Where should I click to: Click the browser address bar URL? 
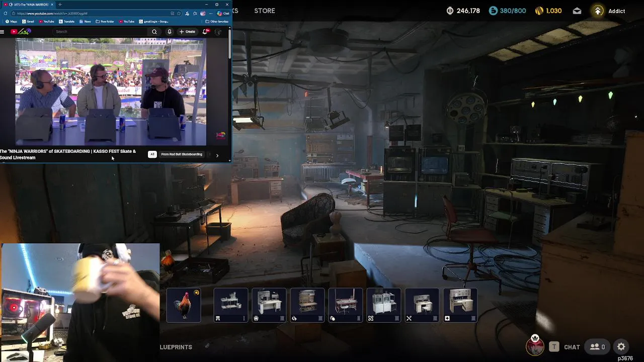(52, 14)
